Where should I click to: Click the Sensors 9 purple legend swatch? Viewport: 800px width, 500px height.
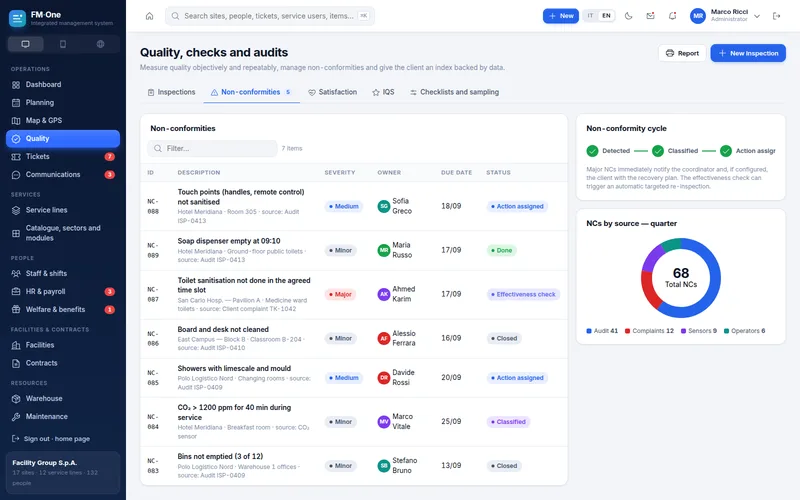click(683, 331)
